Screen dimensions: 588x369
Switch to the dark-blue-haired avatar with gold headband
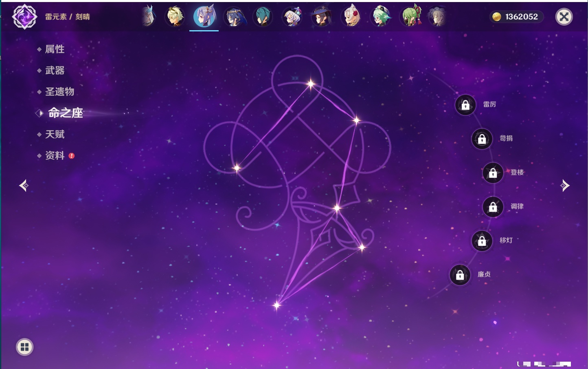(235, 17)
